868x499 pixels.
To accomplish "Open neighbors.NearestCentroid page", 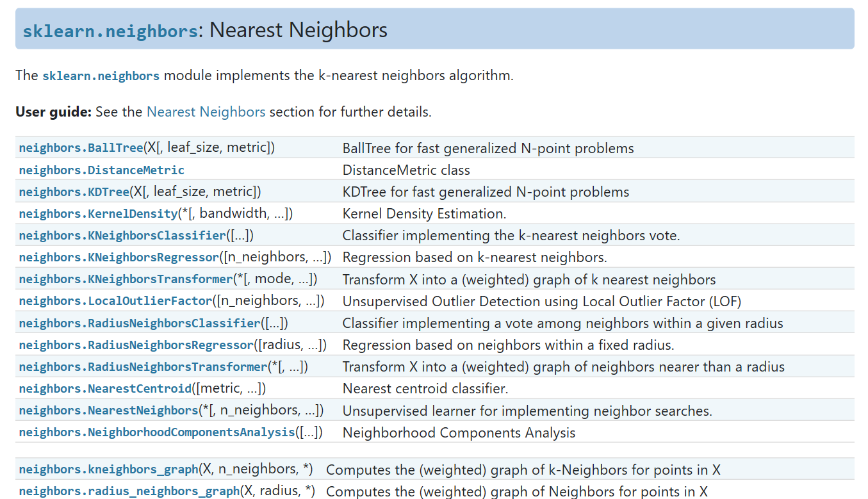I will point(105,388).
